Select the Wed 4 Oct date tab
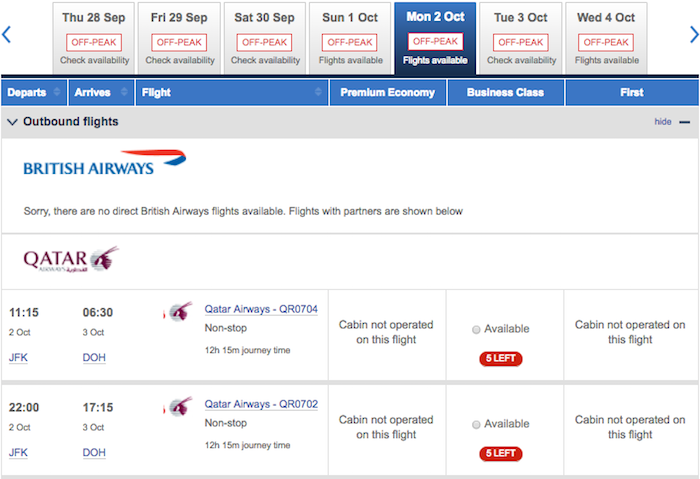This screenshot has height=479, width=700. [606, 38]
